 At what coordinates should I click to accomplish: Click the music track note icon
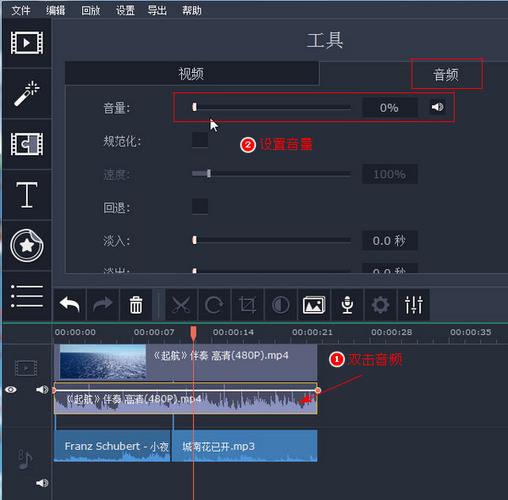(25, 459)
